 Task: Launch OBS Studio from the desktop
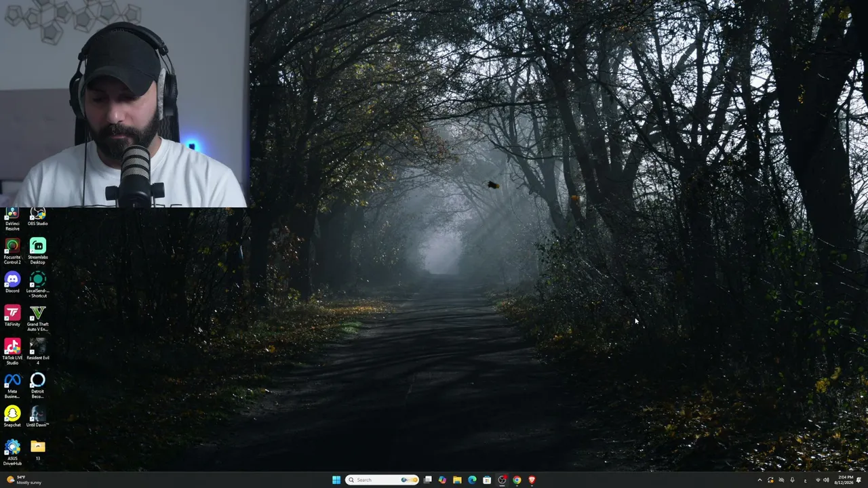point(37,218)
